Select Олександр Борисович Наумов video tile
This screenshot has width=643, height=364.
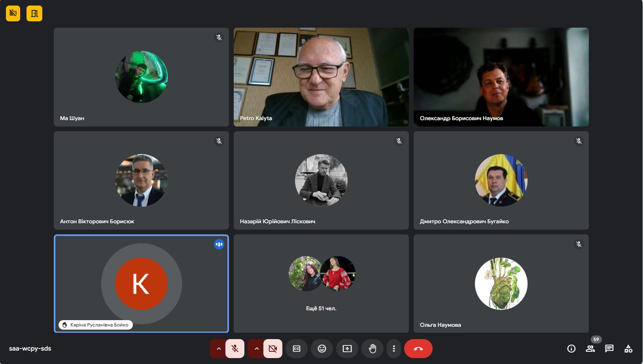click(501, 77)
